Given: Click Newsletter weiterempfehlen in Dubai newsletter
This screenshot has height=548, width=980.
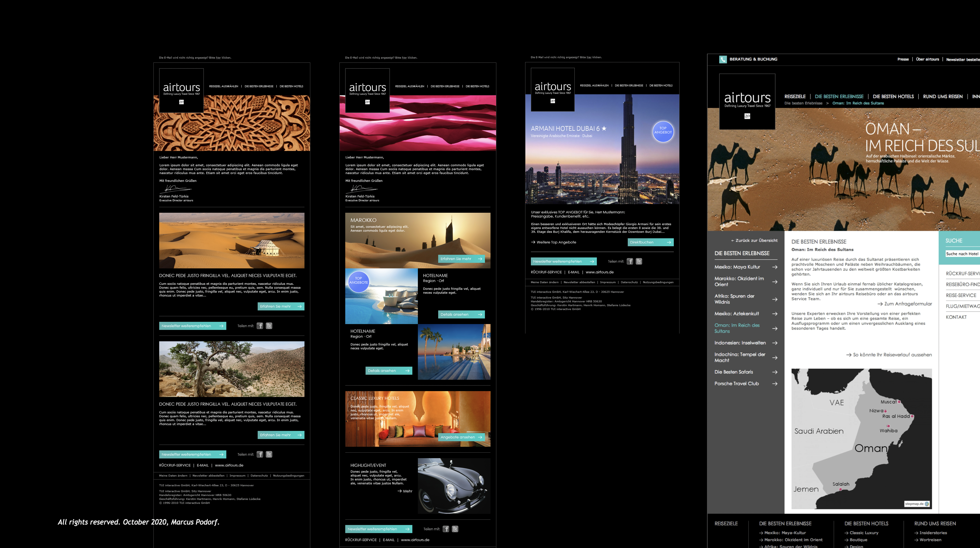Looking at the screenshot, I should 564,261.
